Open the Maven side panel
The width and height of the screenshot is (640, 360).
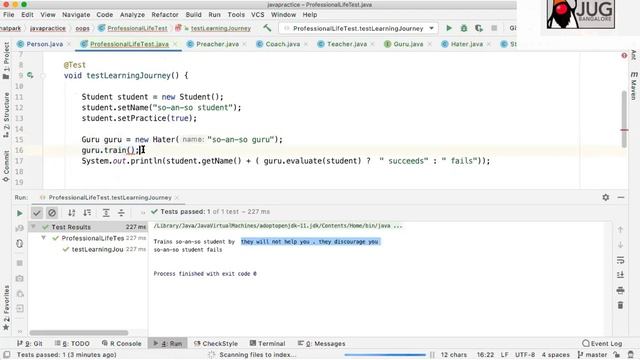coord(633,86)
